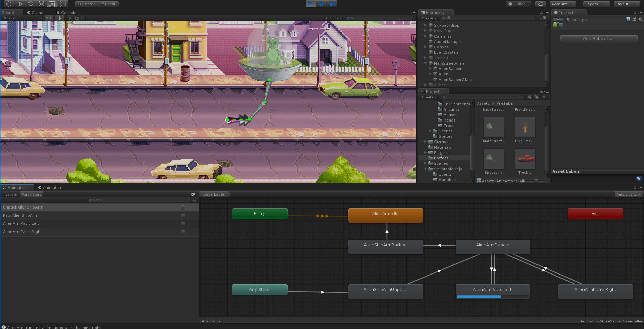This screenshot has height=329, width=644.
Task: Toggle the 2D scene view mode
Action: [x=48, y=18]
